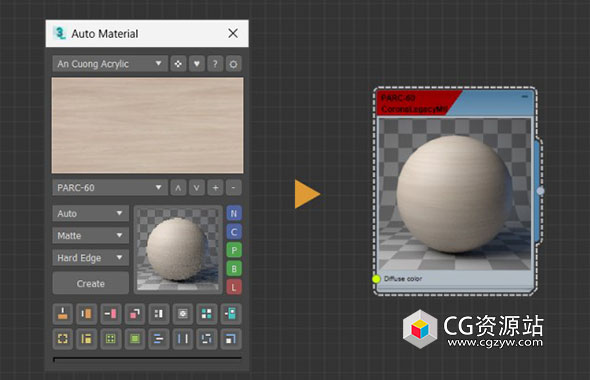Click the minus button next to PARC-60
Viewport: 590px width, 380px height.
coord(233,188)
